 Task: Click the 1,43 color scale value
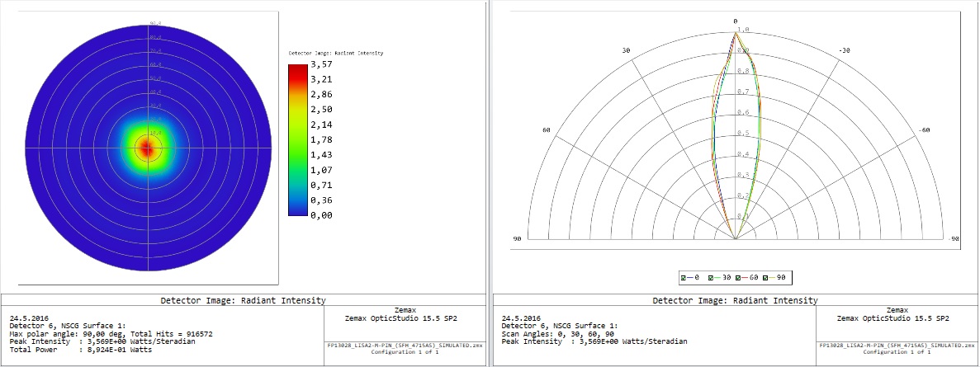(321, 155)
